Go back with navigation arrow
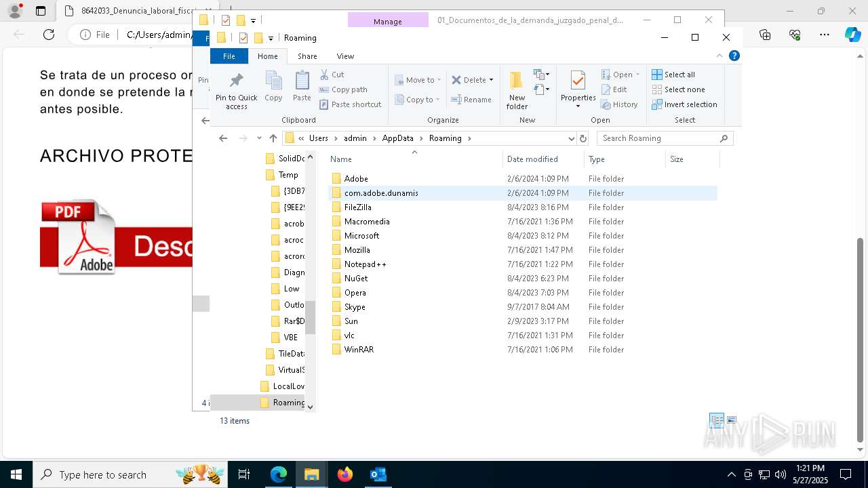Screen dimensions: 868x488 223,138
